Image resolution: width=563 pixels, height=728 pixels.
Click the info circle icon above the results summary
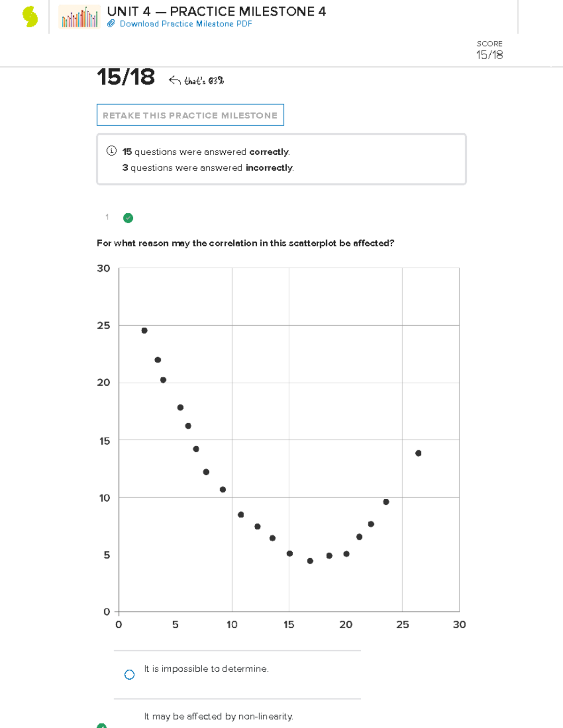(x=110, y=151)
